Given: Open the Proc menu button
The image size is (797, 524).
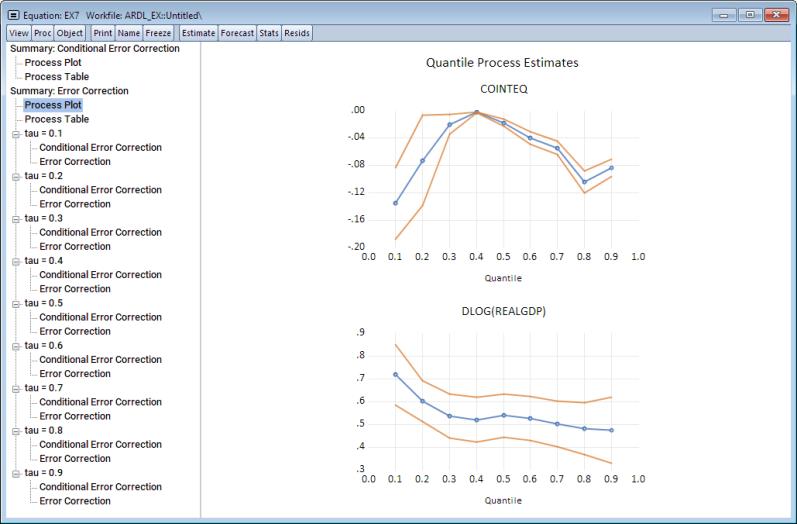Looking at the screenshot, I should [43, 33].
